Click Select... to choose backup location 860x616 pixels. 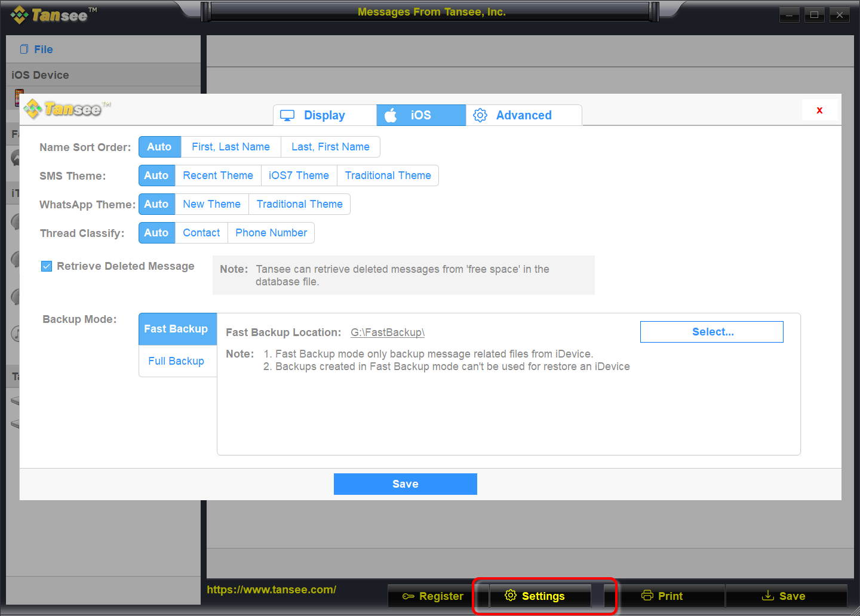click(712, 332)
